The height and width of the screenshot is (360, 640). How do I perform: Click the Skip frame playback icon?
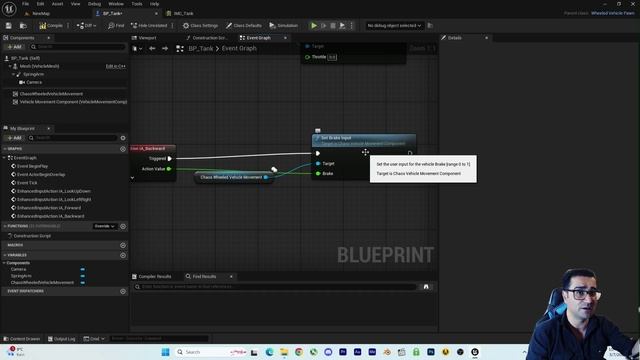coord(324,25)
